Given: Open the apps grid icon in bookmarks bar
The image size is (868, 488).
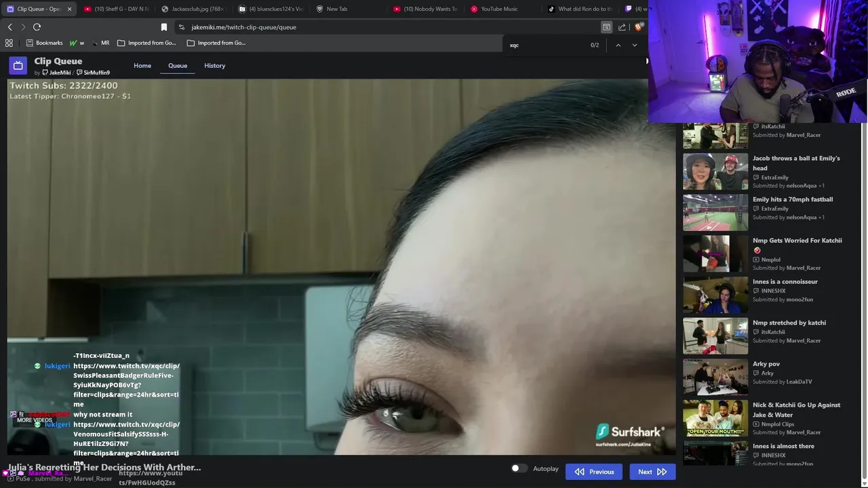Looking at the screenshot, I should pos(9,43).
